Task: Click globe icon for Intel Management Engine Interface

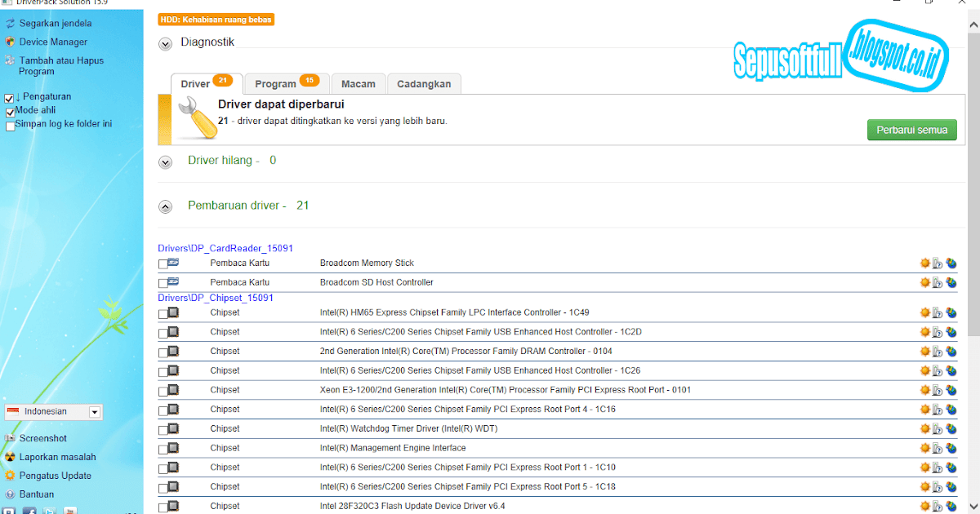Action: tap(951, 448)
